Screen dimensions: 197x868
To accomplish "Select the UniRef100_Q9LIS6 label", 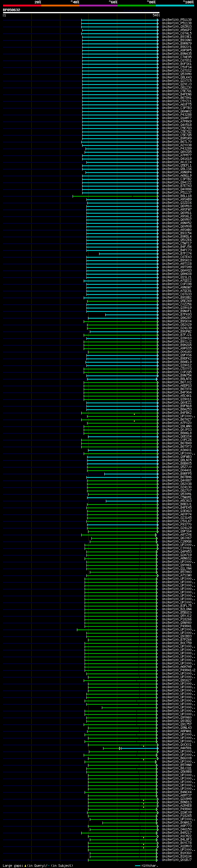I will pyautogui.click(x=176, y=169).
